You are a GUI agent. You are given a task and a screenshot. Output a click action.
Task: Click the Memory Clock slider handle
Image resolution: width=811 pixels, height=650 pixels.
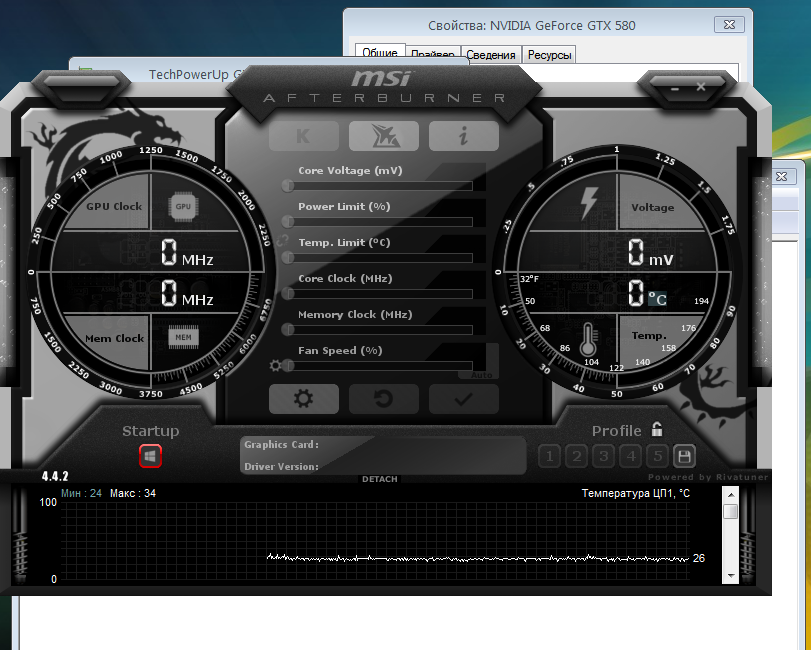(x=288, y=329)
